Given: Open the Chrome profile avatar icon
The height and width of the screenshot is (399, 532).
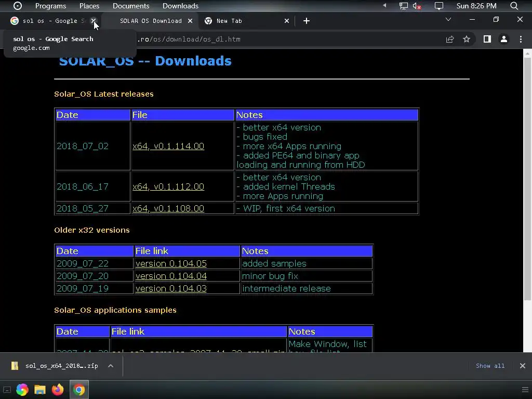Looking at the screenshot, I should click(504, 39).
